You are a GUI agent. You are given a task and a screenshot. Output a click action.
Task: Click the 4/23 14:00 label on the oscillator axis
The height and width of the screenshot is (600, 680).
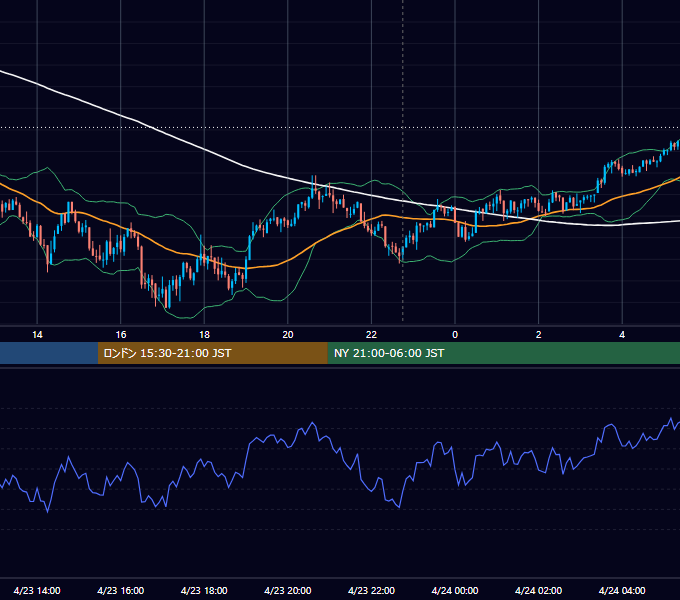coord(37,590)
